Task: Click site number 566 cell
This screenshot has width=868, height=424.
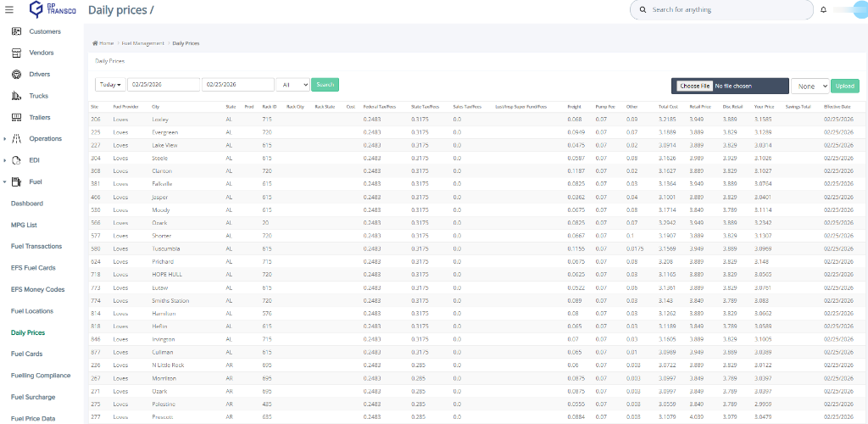Action: coord(95,223)
